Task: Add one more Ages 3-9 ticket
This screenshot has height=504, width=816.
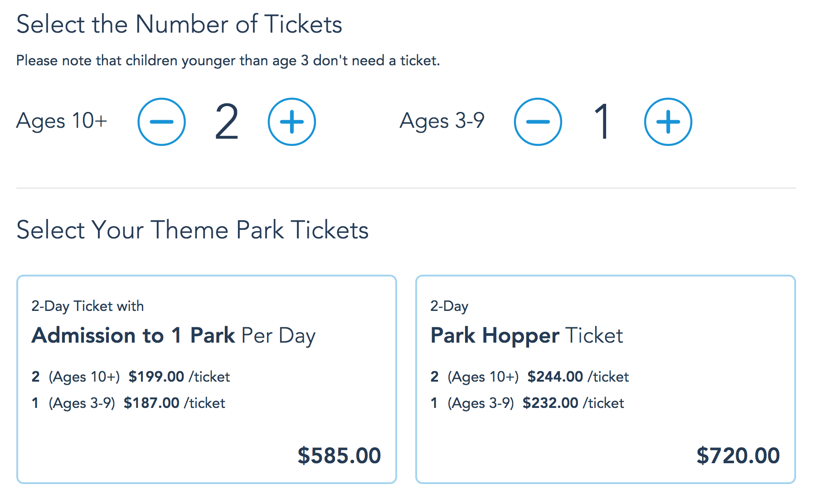Action: (668, 122)
